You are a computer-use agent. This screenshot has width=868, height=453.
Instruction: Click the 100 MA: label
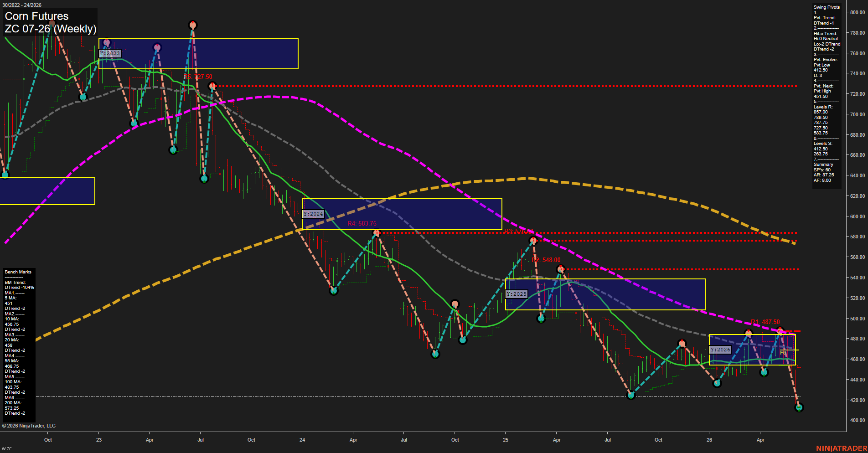click(13, 382)
